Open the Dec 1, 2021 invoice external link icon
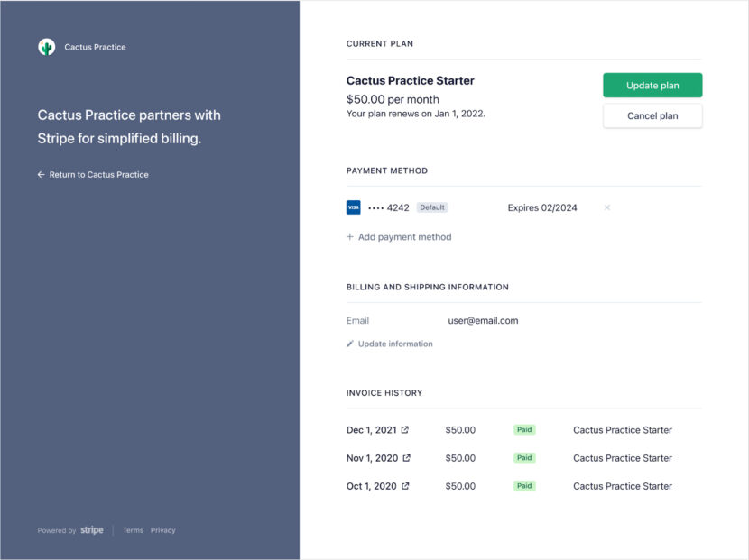Screen dimensions: 749x560 [404, 430]
